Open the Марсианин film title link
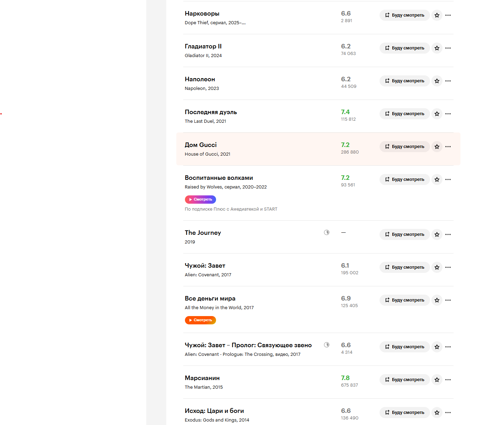The image size is (504, 425). click(x=202, y=378)
